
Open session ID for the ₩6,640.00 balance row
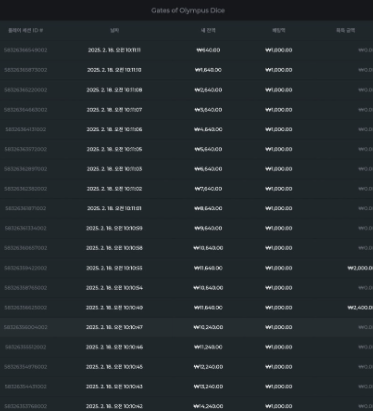point(26,169)
